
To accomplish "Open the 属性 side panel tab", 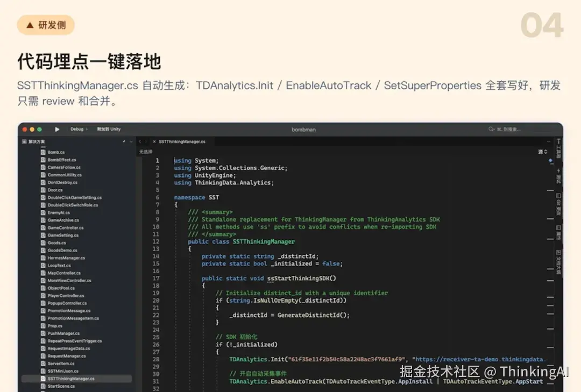I will pyautogui.click(x=558, y=232).
